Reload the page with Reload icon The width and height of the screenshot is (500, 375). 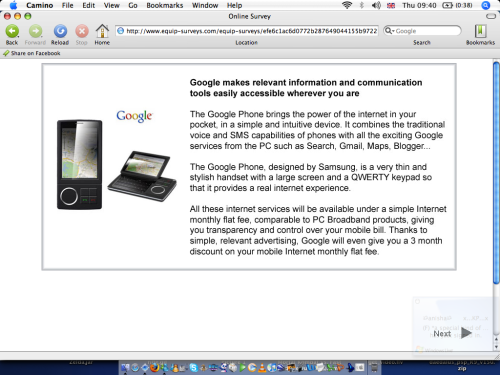60,32
